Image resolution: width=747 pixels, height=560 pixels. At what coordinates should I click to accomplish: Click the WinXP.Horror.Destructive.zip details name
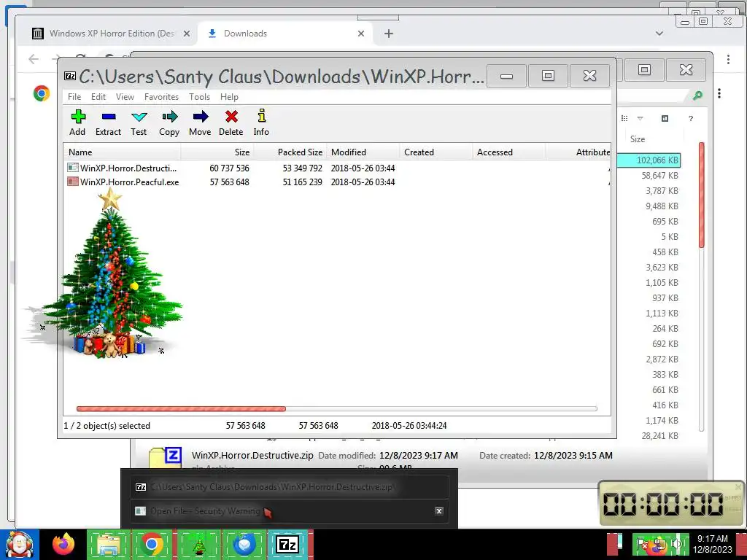[x=252, y=455]
